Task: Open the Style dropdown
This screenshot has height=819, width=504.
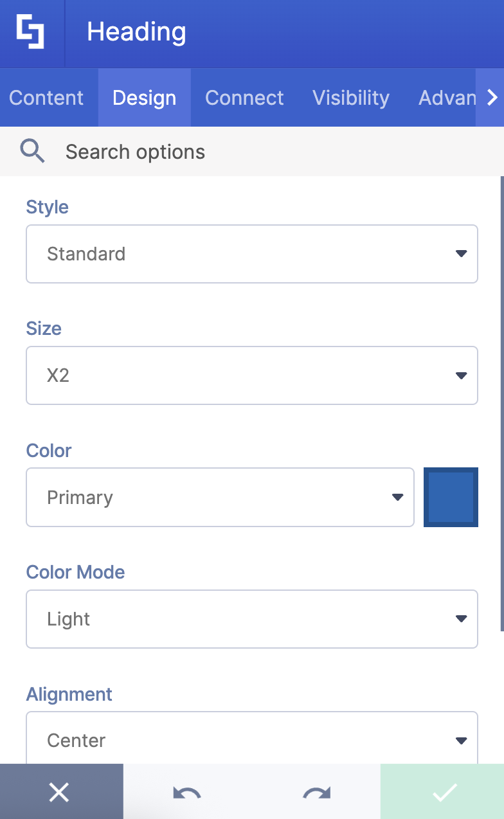Action: coord(252,253)
